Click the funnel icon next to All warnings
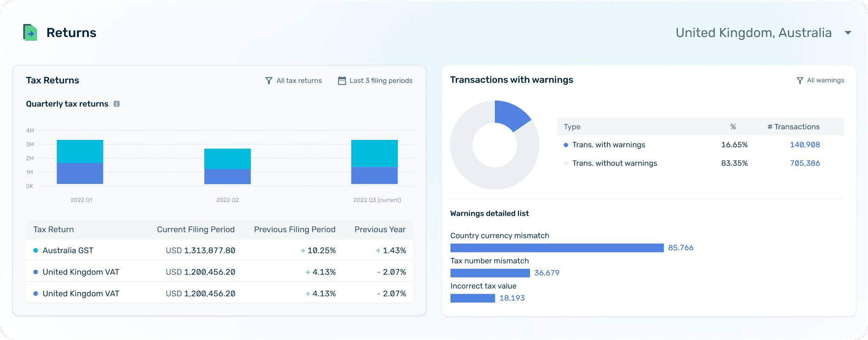This screenshot has height=340, width=868. (x=800, y=81)
